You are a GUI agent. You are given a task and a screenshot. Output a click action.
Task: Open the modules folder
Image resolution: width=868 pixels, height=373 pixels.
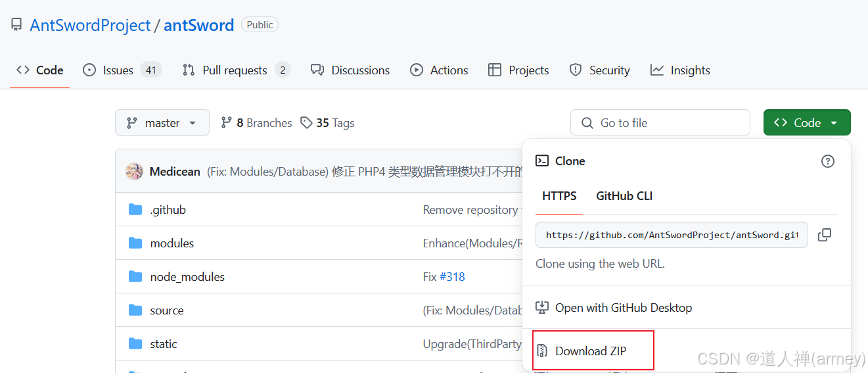click(x=172, y=243)
